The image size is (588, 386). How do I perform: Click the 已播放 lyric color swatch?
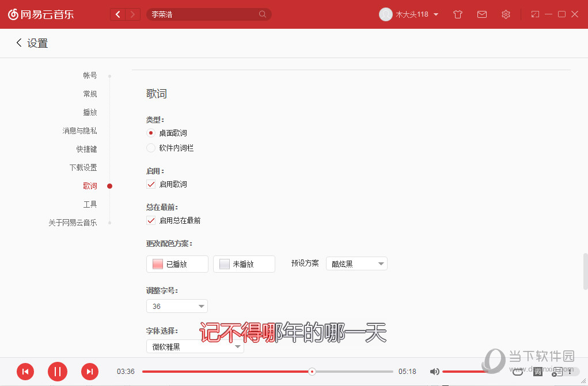click(x=177, y=263)
